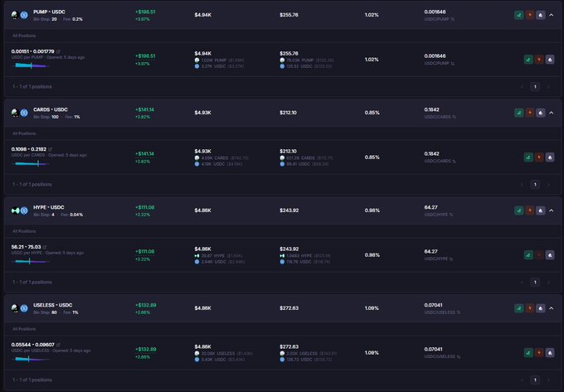Open external link icon beside 56.21 - 75.03 range
Screen dimensions: 564x392
(45, 247)
